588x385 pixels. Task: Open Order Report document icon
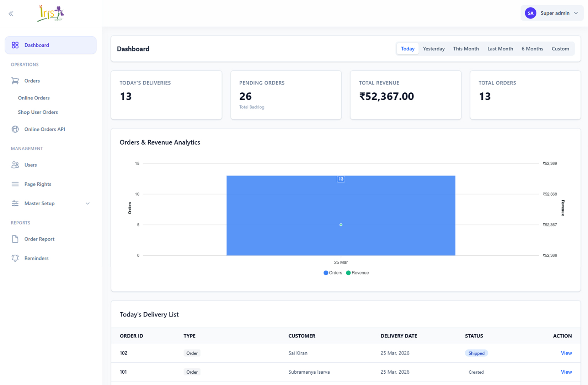(15, 239)
